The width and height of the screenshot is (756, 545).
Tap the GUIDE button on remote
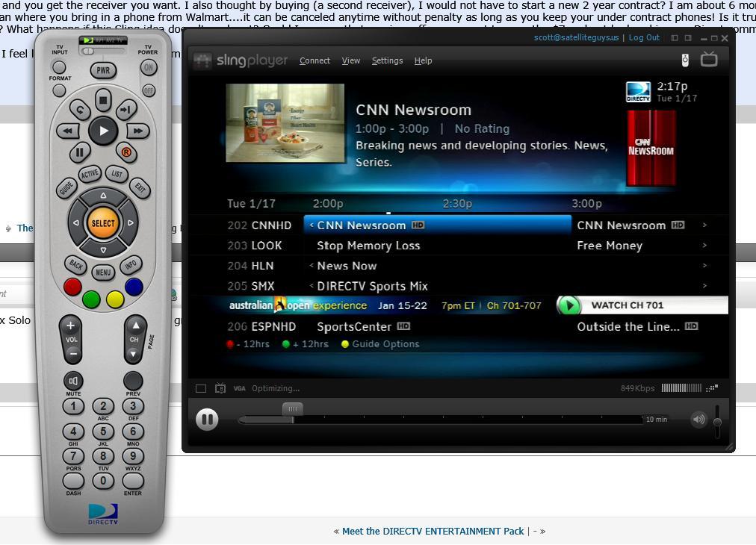(x=66, y=187)
